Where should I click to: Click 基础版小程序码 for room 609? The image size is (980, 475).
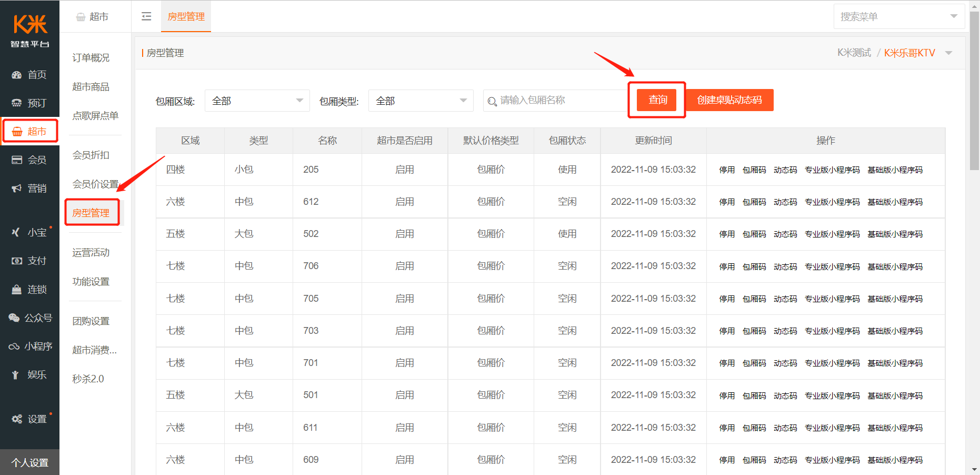(895, 460)
